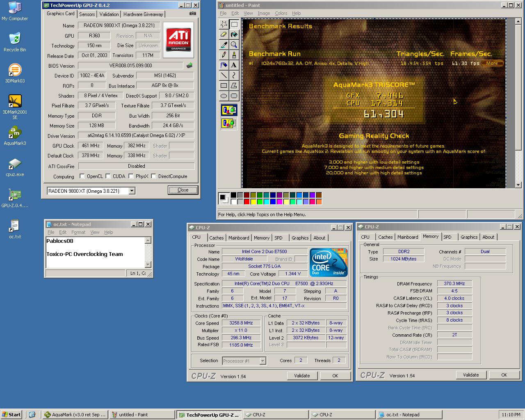Click the Notepad scrollbar up arrow

pos(148,240)
